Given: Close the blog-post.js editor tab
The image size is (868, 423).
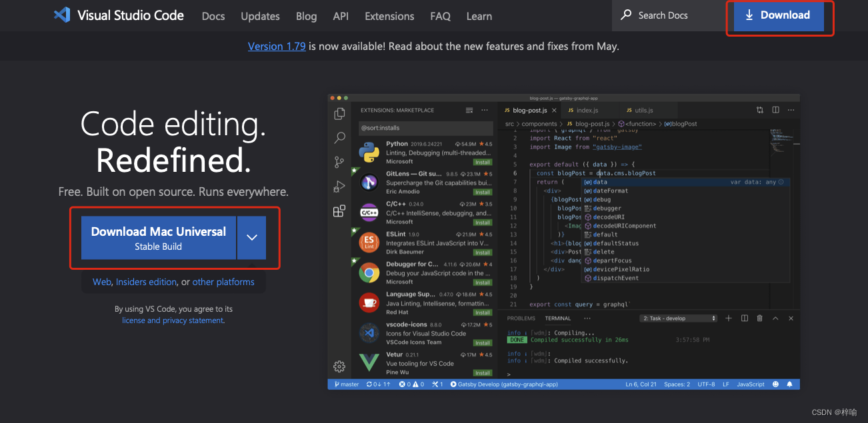Looking at the screenshot, I should pyautogui.click(x=555, y=110).
